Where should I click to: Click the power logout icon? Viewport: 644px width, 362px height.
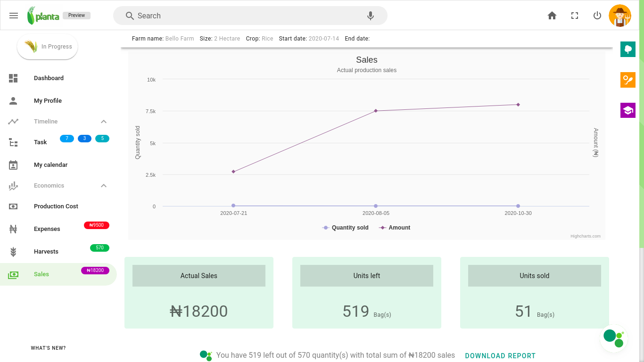point(597,16)
